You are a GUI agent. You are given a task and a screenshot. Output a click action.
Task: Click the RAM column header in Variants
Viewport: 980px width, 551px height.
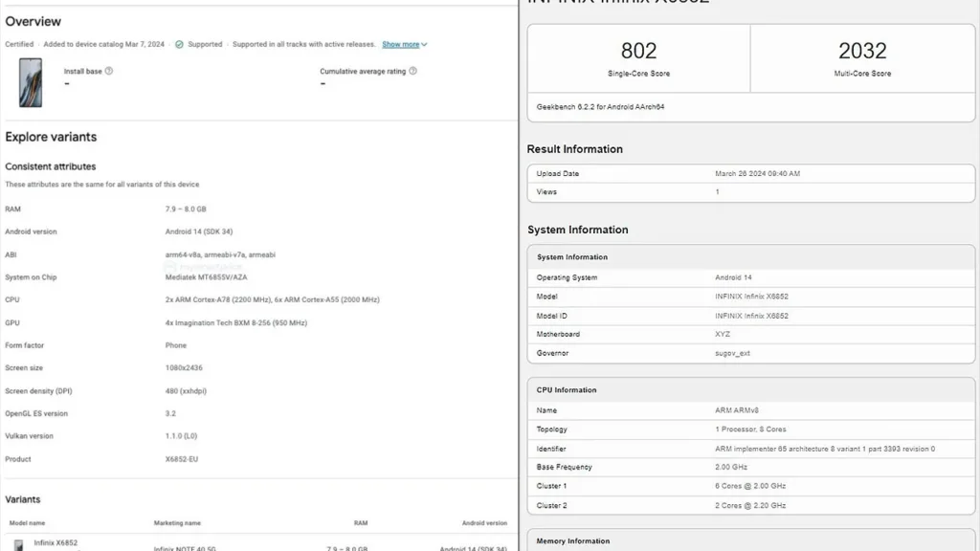pyautogui.click(x=361, y=523)
